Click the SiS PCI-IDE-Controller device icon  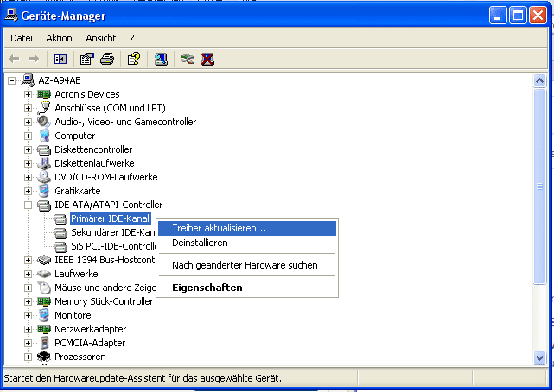coord(60,246)
